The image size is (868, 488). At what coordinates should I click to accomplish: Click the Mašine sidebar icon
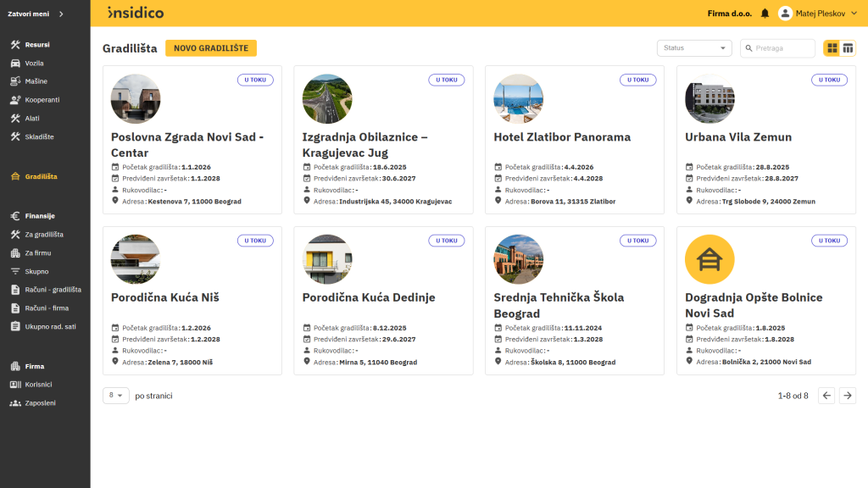tap(15, 81)
